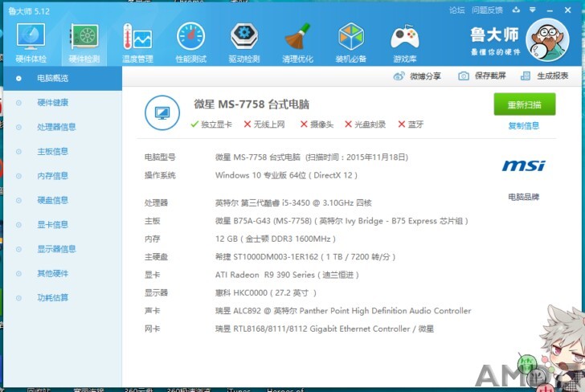Image resolution: width=585 pixels, height=392 pixels.
Task: Open the 驱动检测 driver detection icon
Action: click(244, 37)
